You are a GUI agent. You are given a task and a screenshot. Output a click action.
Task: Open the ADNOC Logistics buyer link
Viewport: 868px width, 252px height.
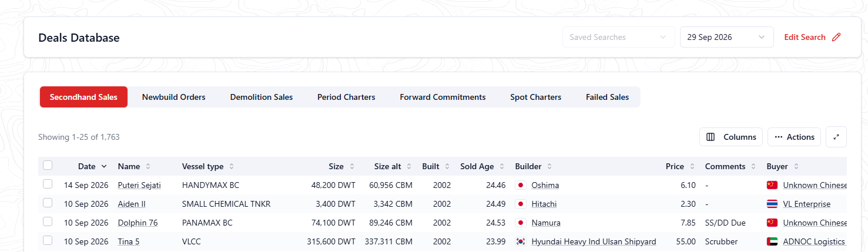tap(814, 241)
